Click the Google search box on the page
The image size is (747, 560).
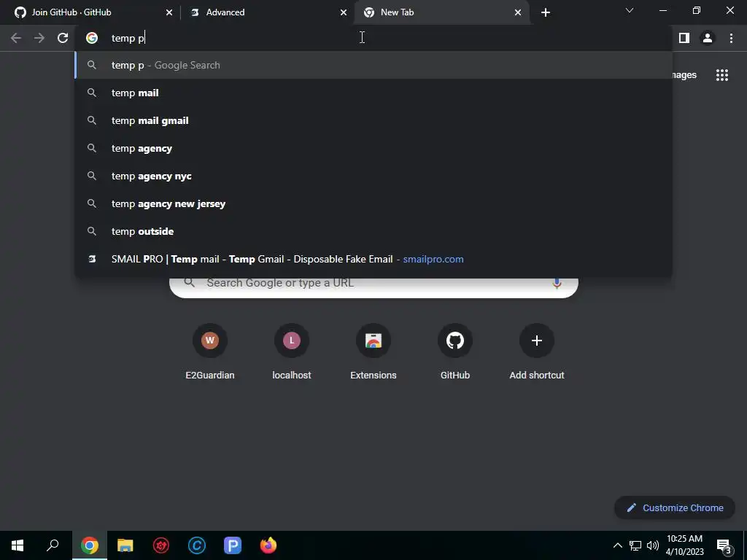pyautogui.click(x=374, y=287)
